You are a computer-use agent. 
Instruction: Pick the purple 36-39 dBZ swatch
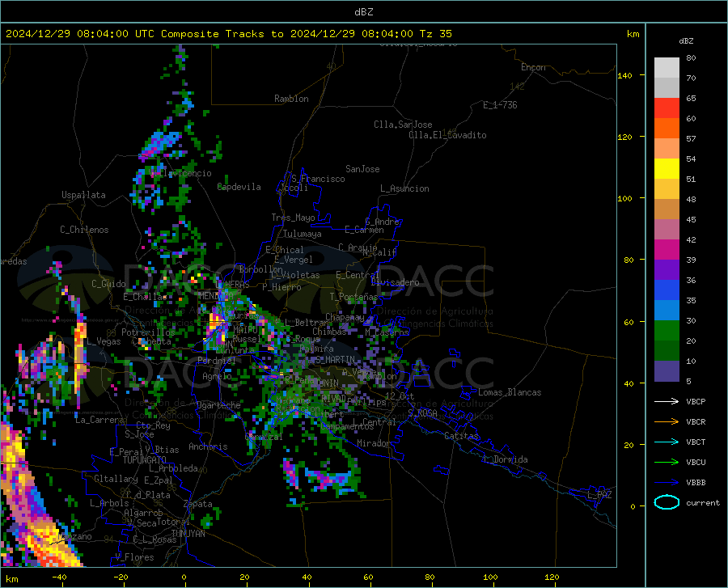click(667, 270)
